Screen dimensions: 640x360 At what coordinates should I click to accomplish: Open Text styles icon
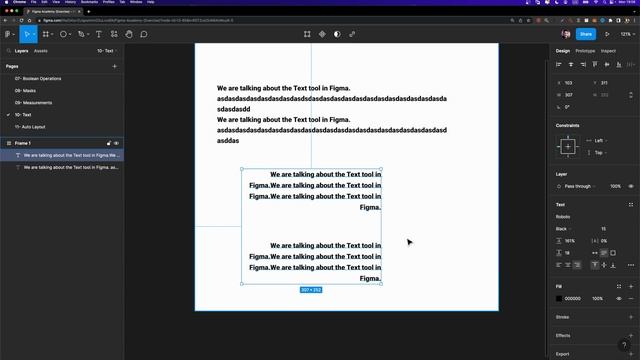[x=631, y=204]
